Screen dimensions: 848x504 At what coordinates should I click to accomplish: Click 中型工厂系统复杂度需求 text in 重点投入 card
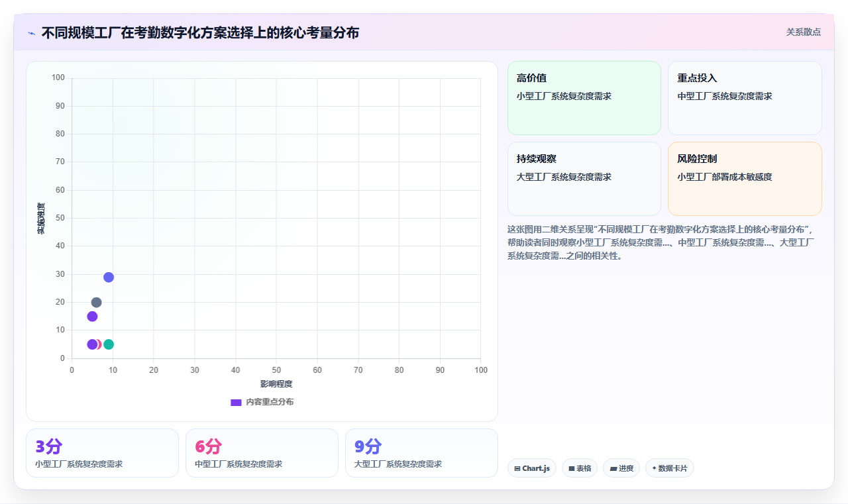click(725, 96)
